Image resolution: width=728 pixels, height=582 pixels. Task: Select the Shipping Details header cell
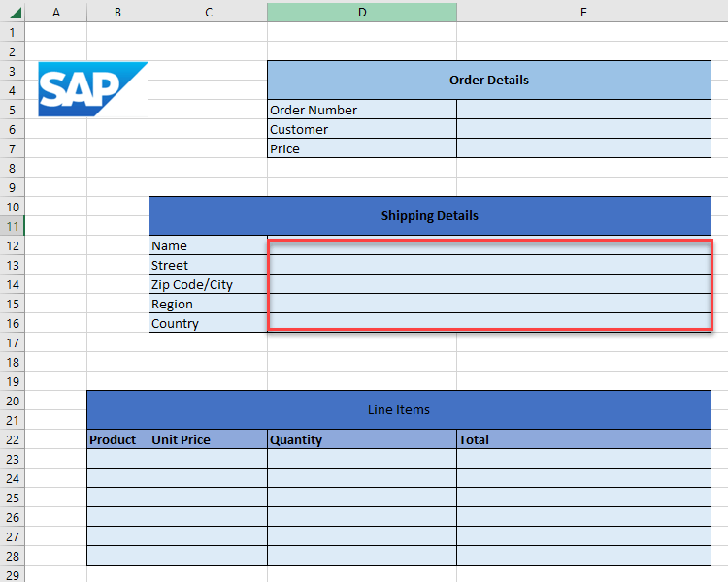(x=429, y=216)
